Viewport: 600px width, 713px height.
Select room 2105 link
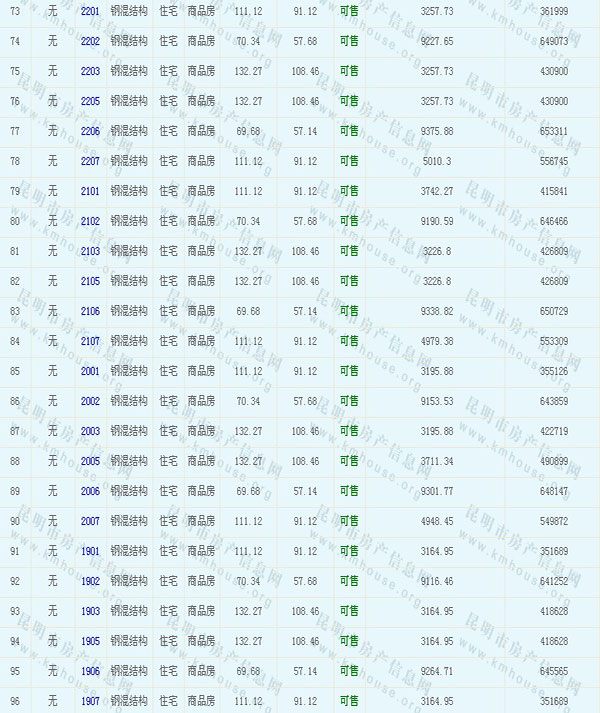(x=90, y=281)
